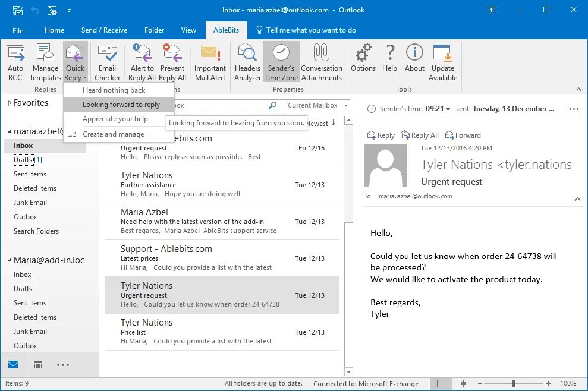
Task: Open the Latest prices email from Support
Action: pyautogui.click(x=222, y=258)
